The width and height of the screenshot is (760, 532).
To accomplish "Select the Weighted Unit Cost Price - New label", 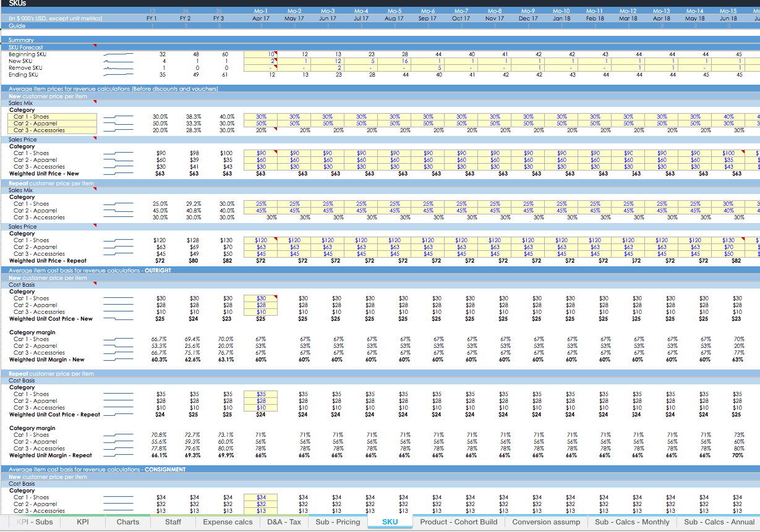I will click(51, 319).
